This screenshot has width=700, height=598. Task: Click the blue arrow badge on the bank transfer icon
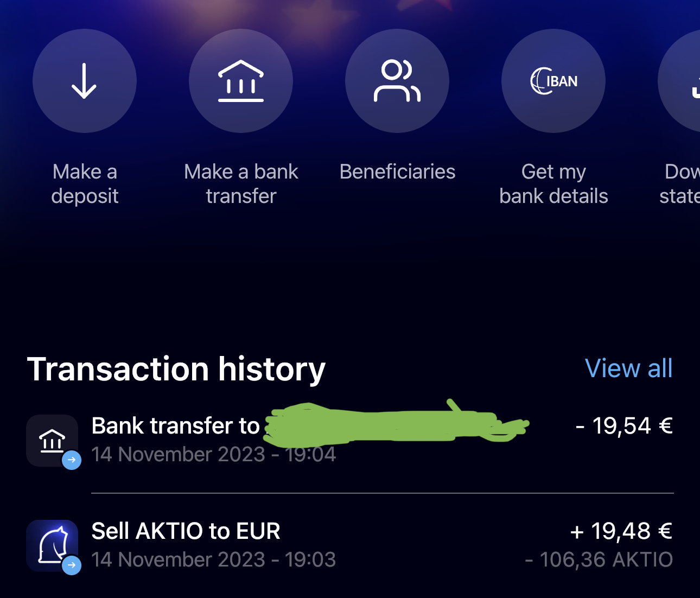click(x=72, y=460)
